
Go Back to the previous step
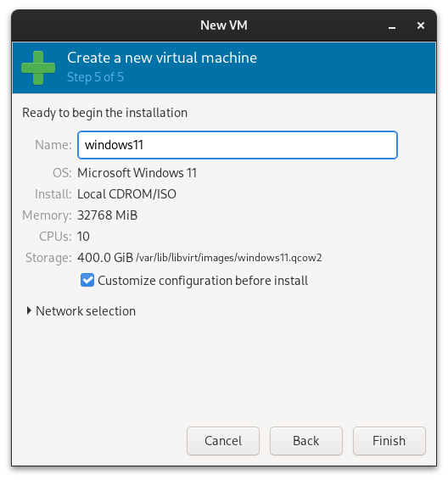pos(306,441)
